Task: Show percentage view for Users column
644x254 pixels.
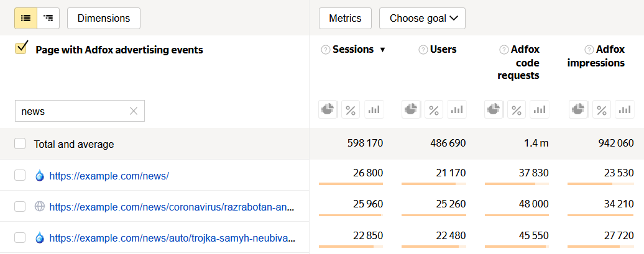Action: coord(434,110)
